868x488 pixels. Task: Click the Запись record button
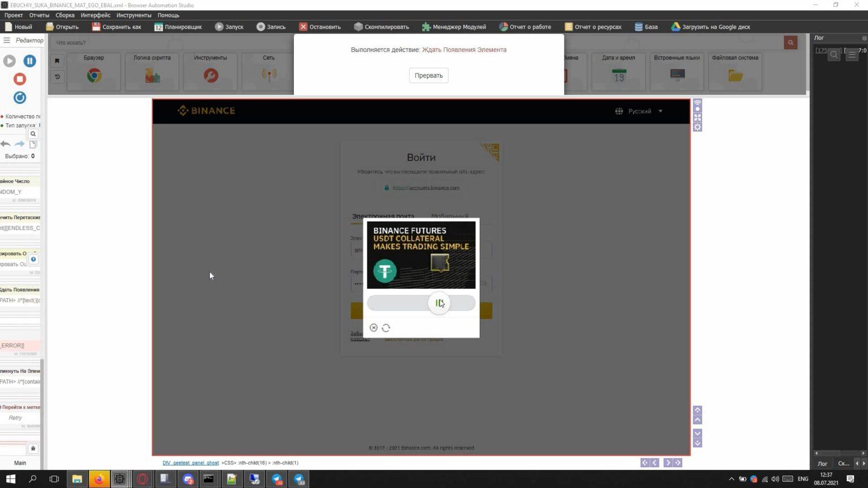(271, 27)
